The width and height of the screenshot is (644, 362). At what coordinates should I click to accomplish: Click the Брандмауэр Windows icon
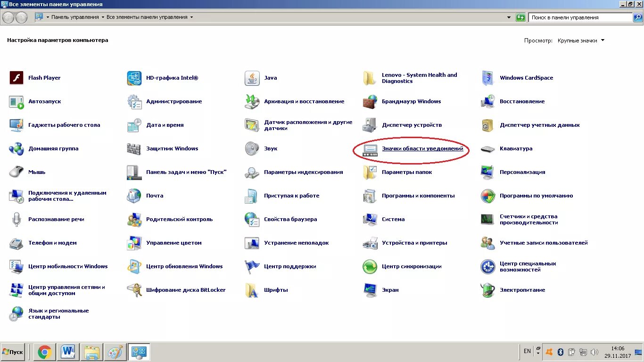(370, 101)
